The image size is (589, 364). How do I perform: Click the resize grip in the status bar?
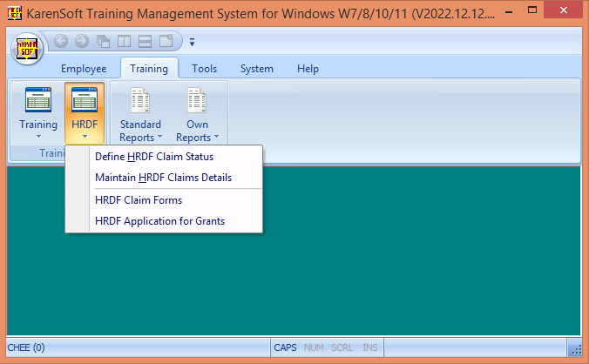tap(575, 349)
